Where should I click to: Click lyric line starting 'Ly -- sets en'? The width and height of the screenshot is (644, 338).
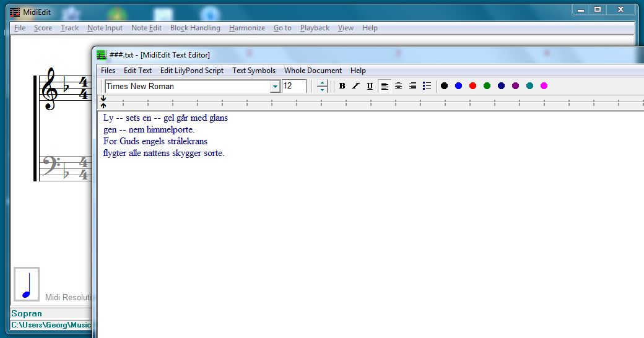click(x=165, y=118)
